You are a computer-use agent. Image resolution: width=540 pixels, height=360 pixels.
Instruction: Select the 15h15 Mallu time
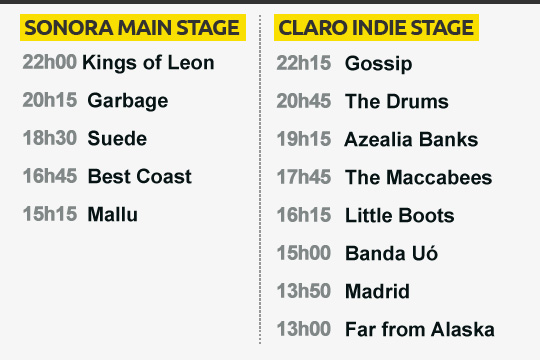[50, 214]
